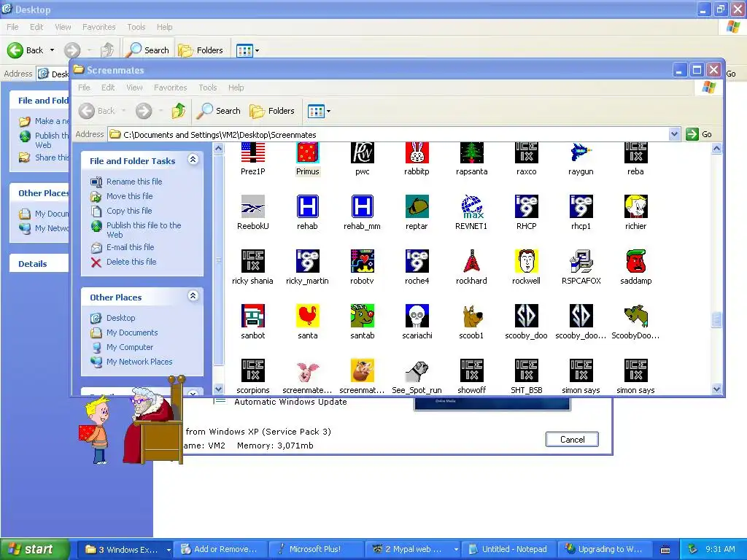Click Delete this file link
This screenshot has height=560, width=747.
(131, 262)
